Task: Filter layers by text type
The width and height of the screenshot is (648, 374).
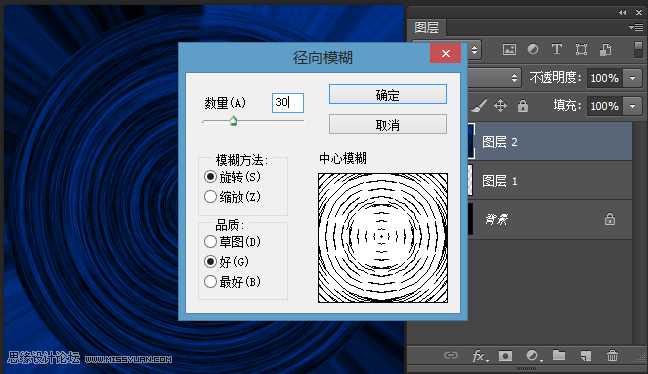Action: click(x=557, y=50)
